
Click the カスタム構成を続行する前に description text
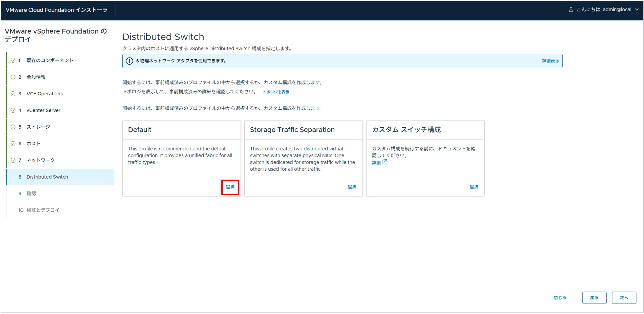pyautogui.click(x=424, y=152)
